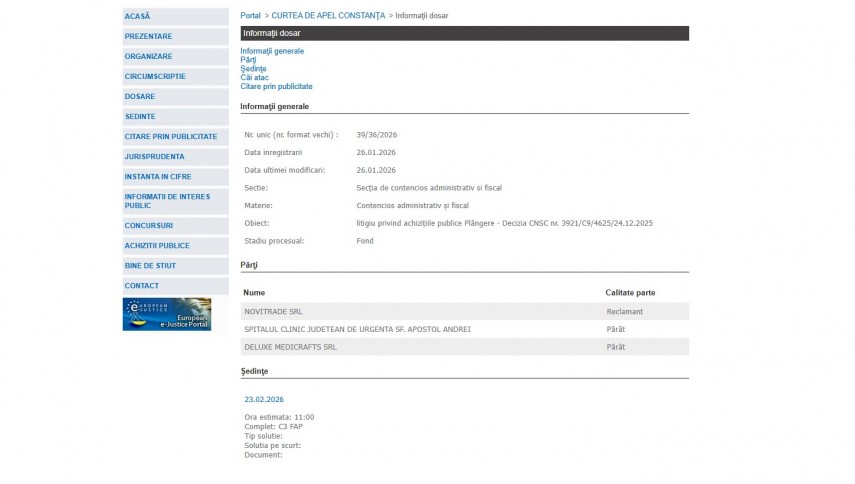Open CITARE PRIN PUBLICITATE in sidebar
The width and height of the screenshot is (855, 484).
170,136
